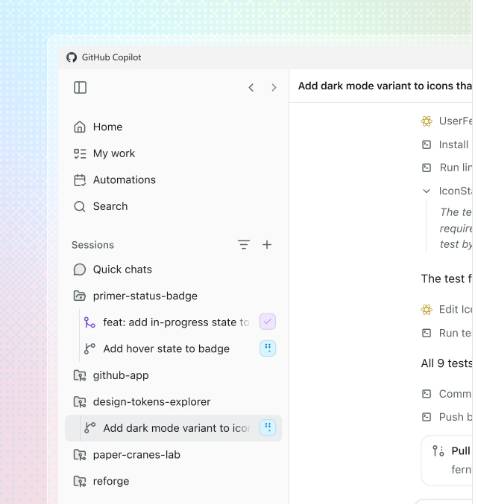The height and width of the screenshot is (504, 477).
Task: Click the GitHub Copilot logo
Action: 71,57
